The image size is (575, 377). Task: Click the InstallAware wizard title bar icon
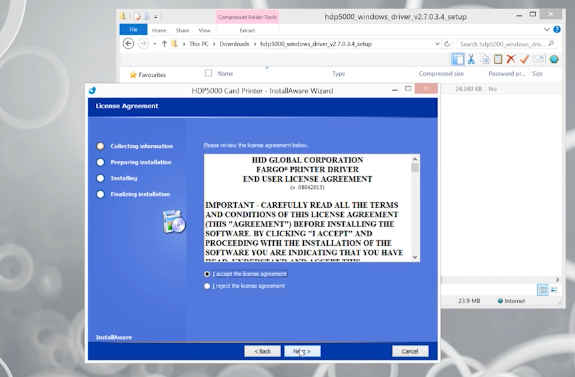pos(92,90)
